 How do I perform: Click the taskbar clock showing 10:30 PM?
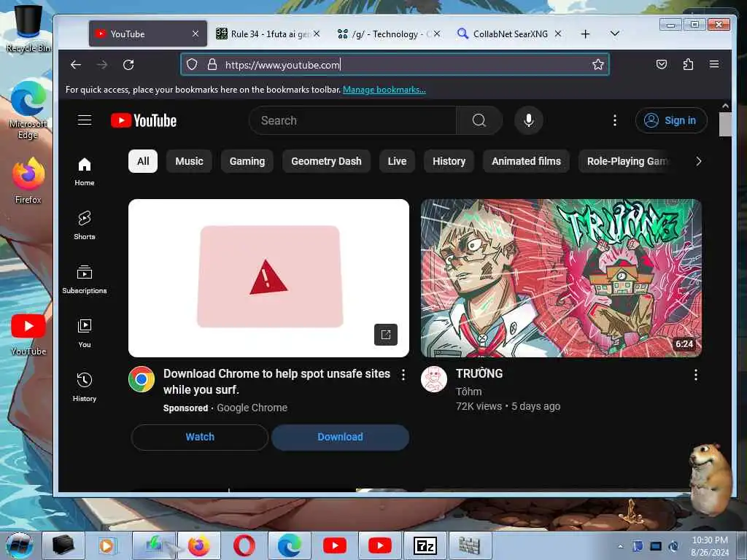pyautogui.click(x=709, y=545)
